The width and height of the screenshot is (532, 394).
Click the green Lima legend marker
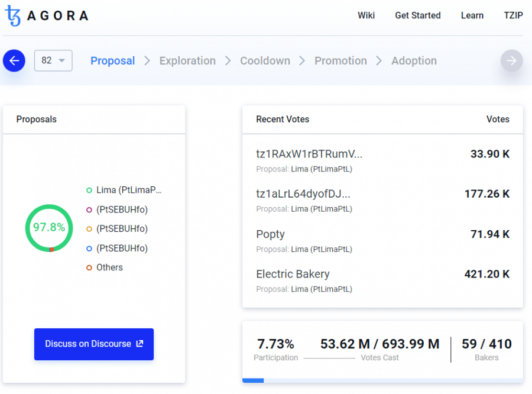tap(89, 190)
